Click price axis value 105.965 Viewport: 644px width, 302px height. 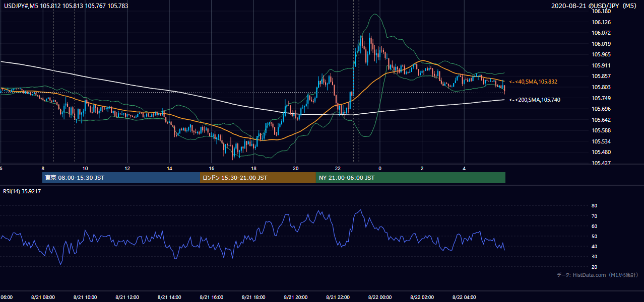(601, 54)
